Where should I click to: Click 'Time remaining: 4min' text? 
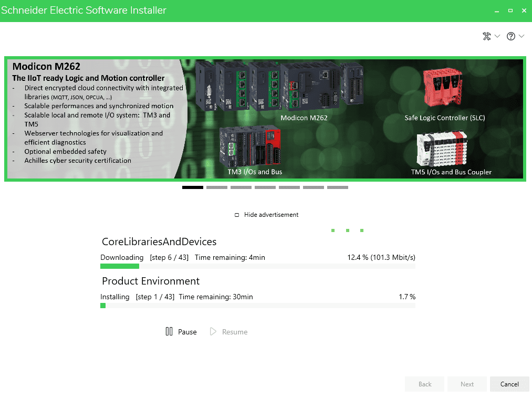230,258
